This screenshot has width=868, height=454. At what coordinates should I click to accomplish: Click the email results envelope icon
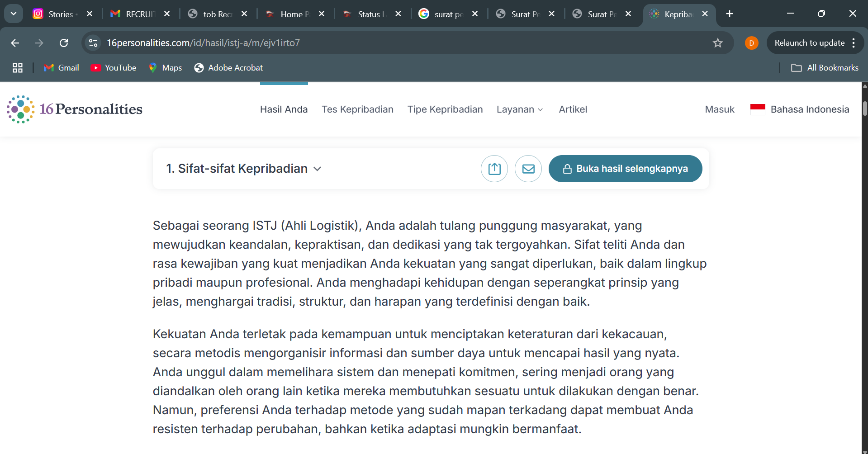pos(528,169)
